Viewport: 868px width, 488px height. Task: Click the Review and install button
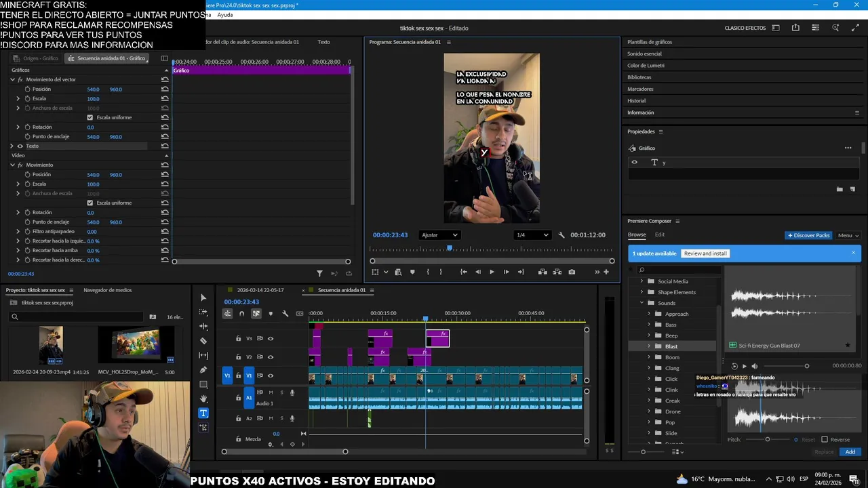coord(705,253)
